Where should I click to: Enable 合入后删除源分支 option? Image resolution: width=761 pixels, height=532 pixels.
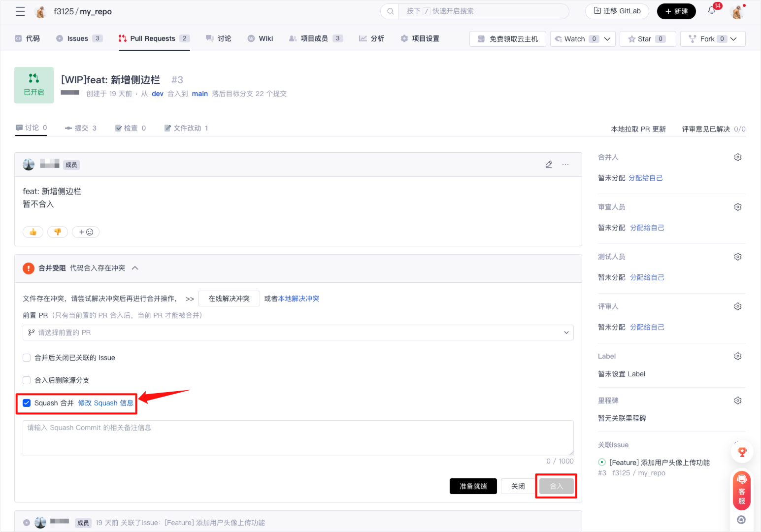[x=27, y=380]
